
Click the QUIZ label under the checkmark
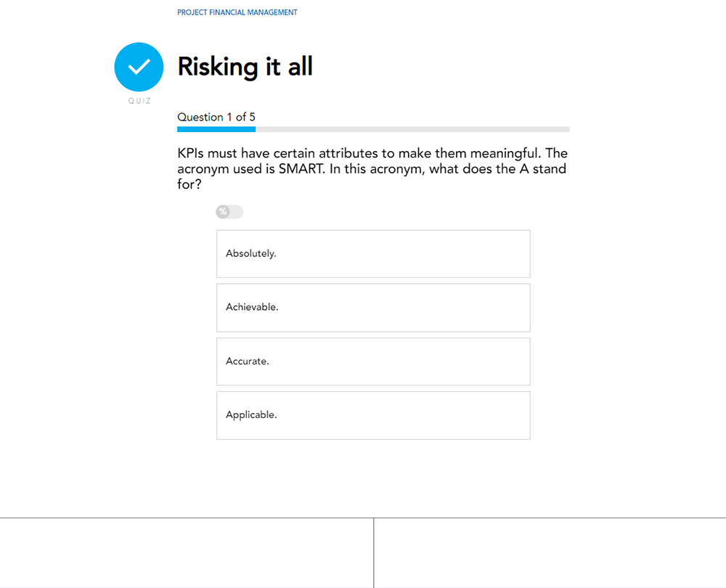(x=139, y=101)
